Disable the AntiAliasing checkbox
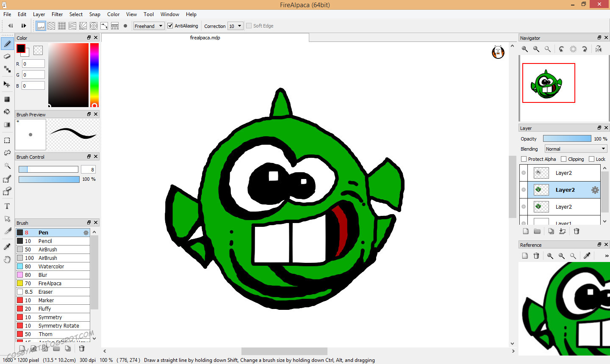 point(170,26)
